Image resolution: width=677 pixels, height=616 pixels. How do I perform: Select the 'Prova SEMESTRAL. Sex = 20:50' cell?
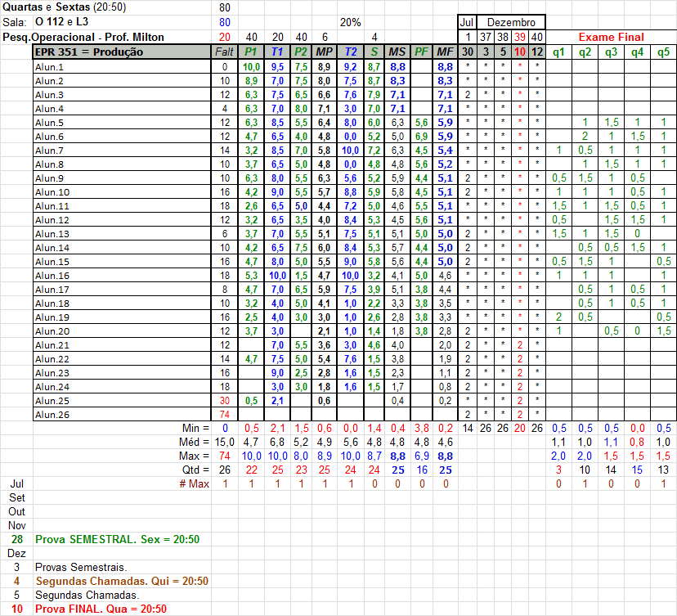pyautogui.click(x=117, y=539)
